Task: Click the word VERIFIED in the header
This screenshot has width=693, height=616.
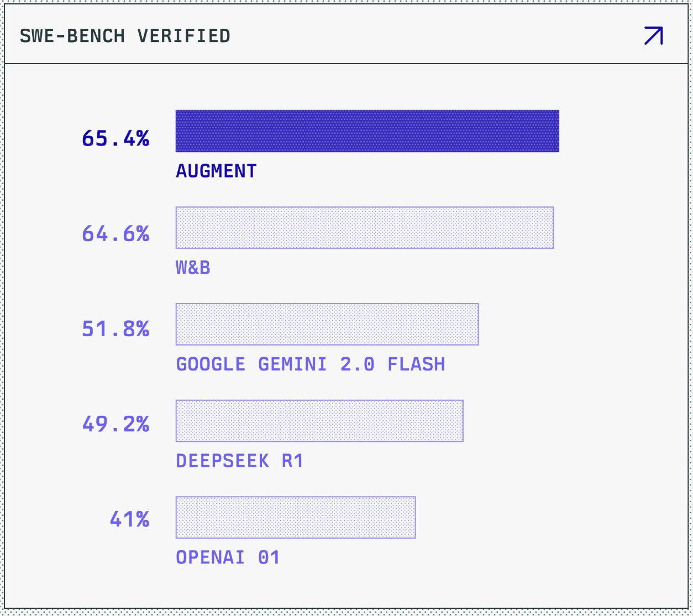Action: point(183,36)
